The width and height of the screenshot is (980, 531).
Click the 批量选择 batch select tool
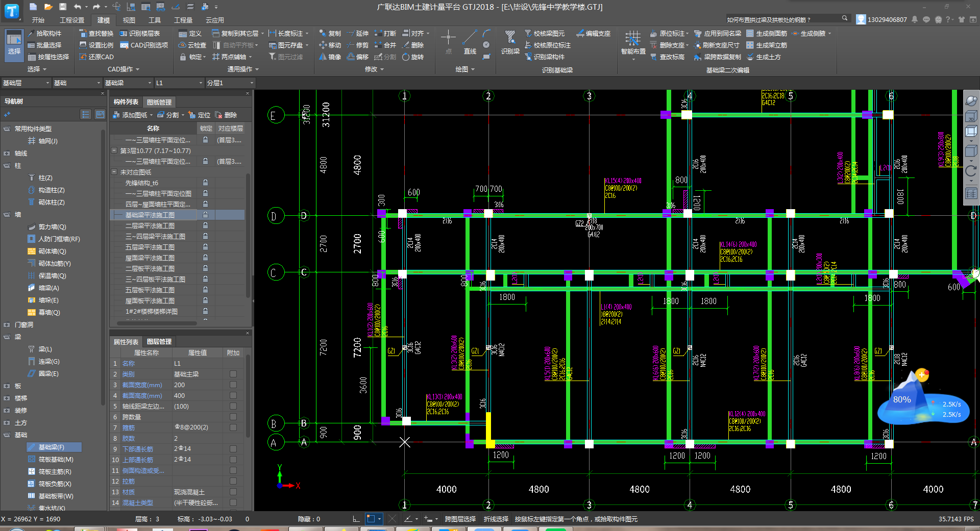pos(45,45)
